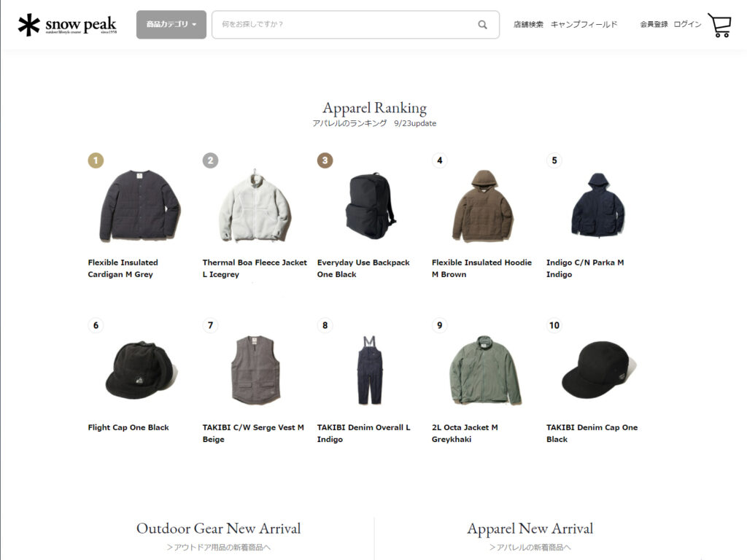Open Flexible Insulated Cardigan M Grey link
747x560 pixels.
point(123,268)
